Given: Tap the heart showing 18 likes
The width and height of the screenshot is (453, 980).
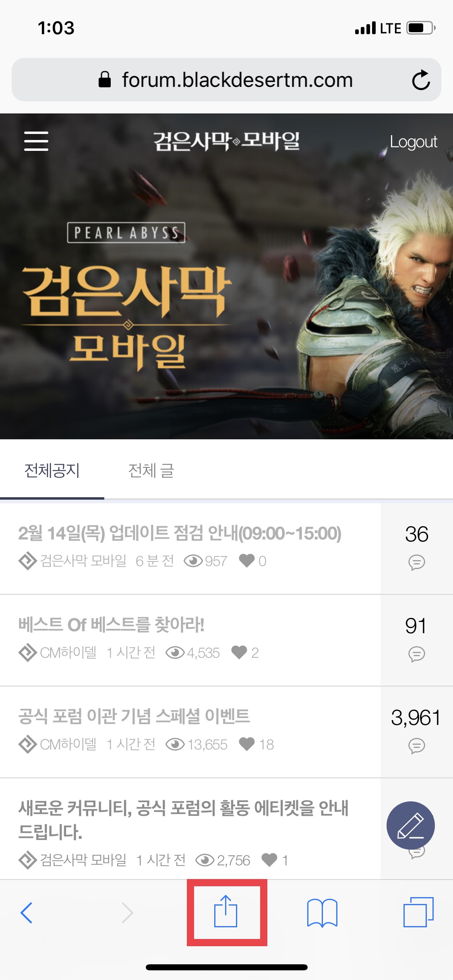Looking at the screenshot, I should (247, 744).
